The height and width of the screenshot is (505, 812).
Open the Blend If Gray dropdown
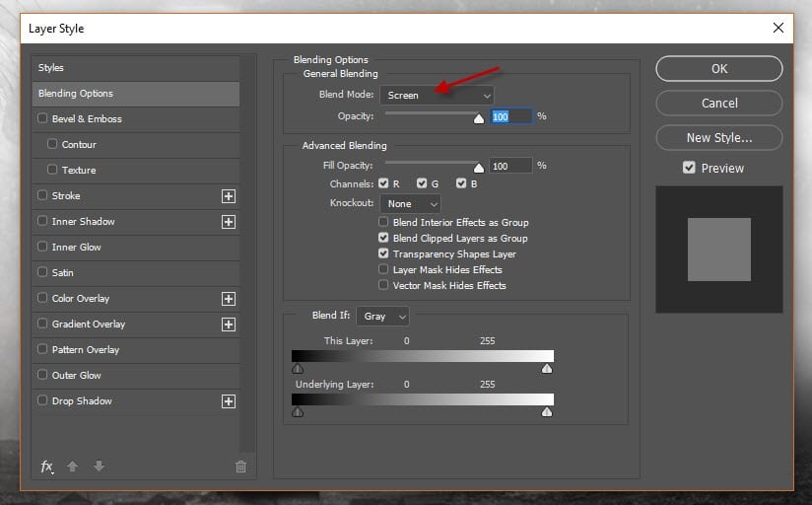point(382,317)
